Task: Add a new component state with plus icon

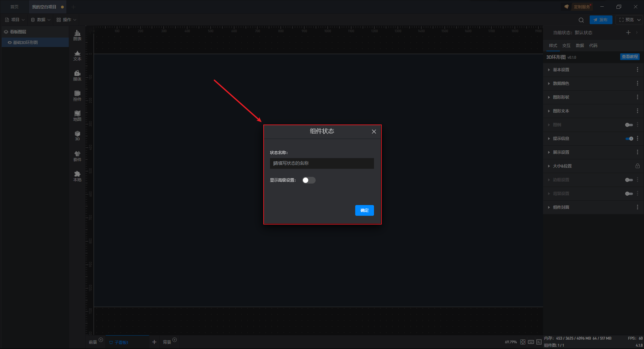Action: pyautogui.click(x=628, y=33)
